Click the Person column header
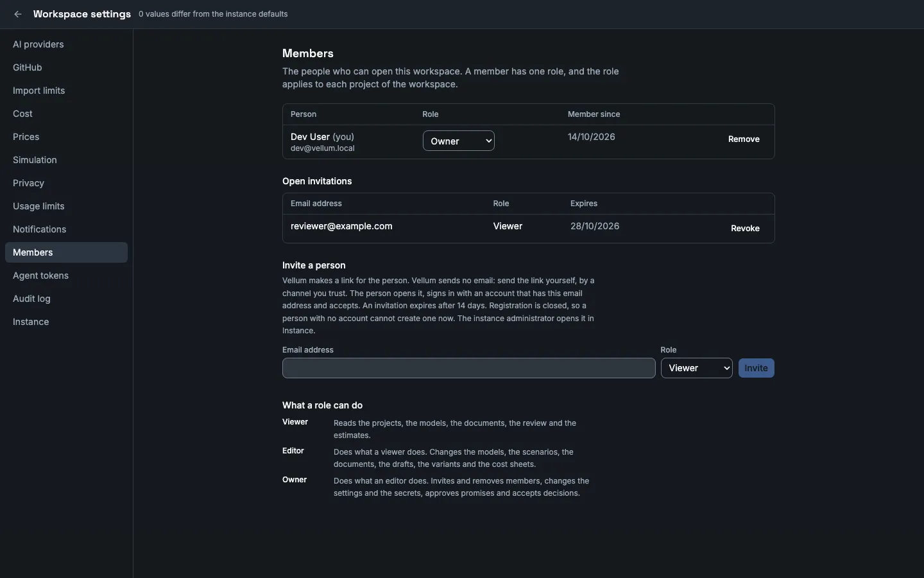924x578 pixels. pyautogui.click(x=304, y=114)
